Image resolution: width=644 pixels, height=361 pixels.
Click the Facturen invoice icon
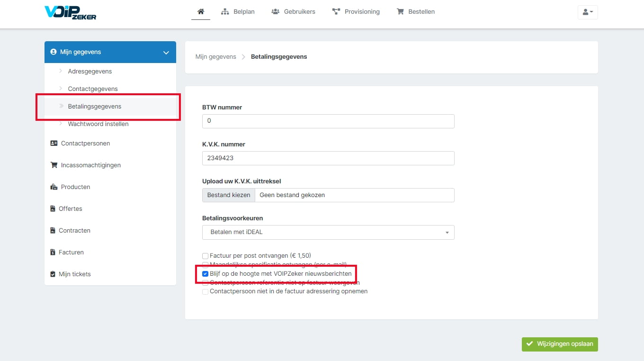[x=53, y=252]
